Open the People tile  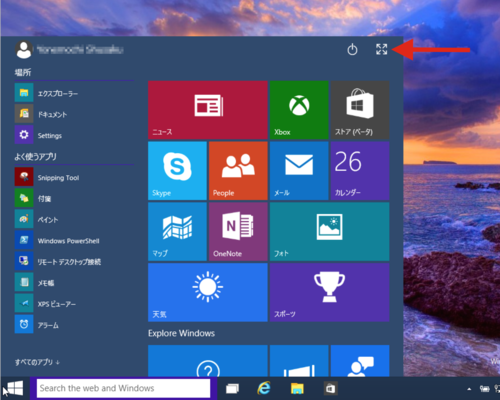pos(238,171)
